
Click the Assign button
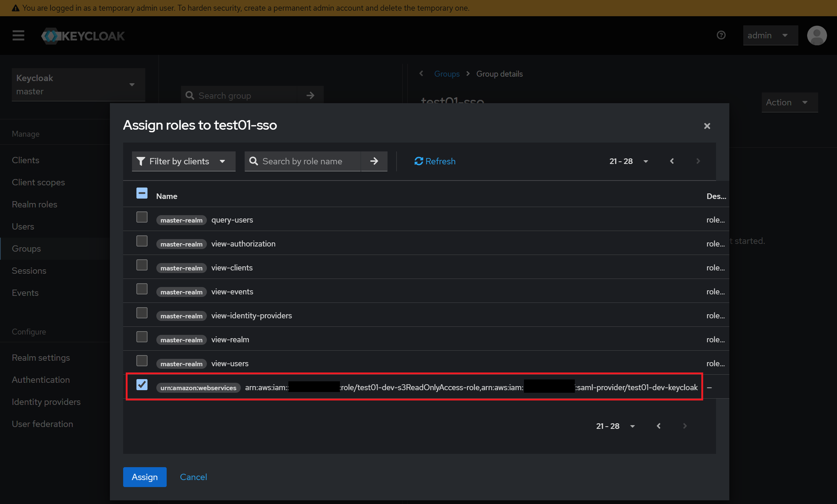tap(145, 477)
